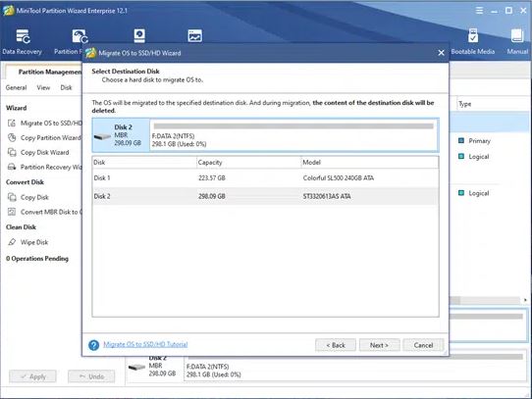Click the Partition Recovery Wizard sidebar icon
The width and height of the screenshot is (532, 399).
tap(12, 167)
